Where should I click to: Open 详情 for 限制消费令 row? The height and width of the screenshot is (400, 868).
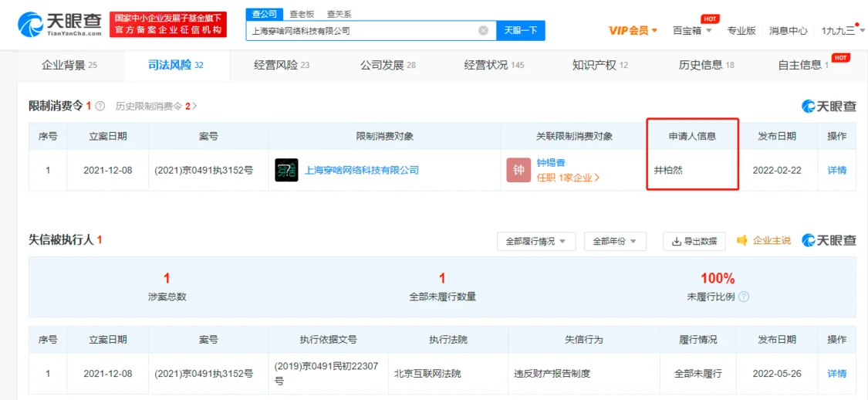836,170
